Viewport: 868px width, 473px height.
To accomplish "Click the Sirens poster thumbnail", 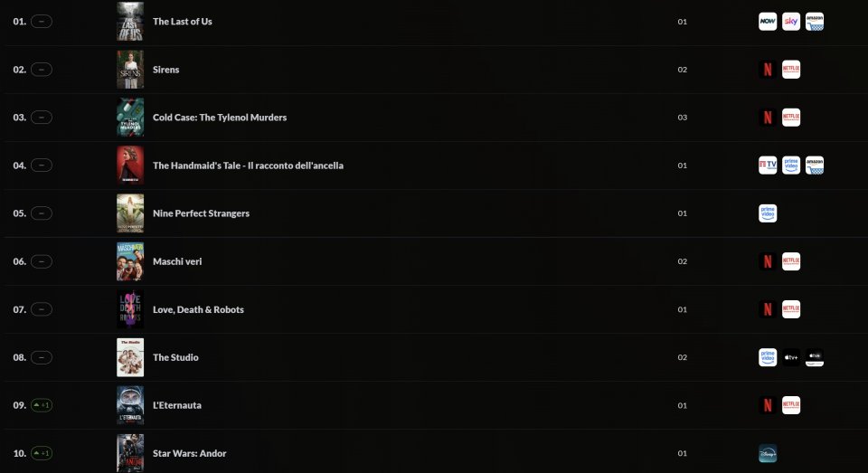I will tap(130, 70).
